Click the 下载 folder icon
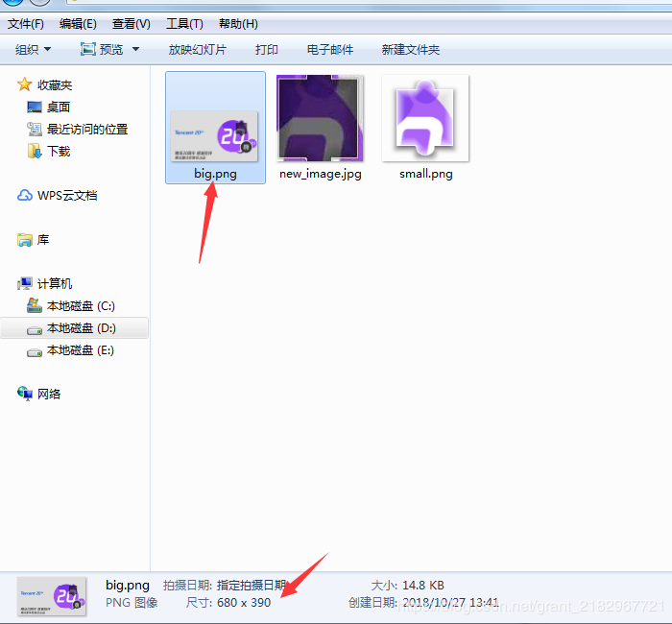This screenshot has width=672, height=624. 35,151
